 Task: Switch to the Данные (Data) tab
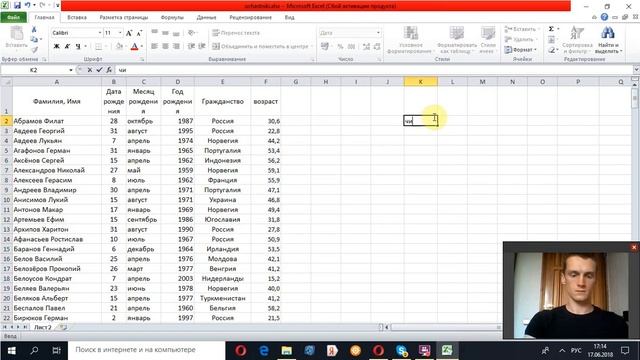206,18
